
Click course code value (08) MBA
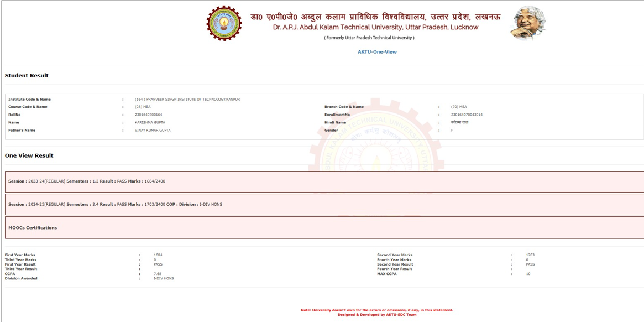click(143, 107)
